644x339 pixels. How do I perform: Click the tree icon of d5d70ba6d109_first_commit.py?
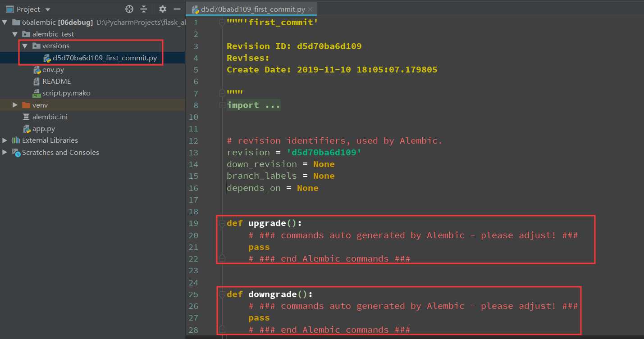coord(47,58)
